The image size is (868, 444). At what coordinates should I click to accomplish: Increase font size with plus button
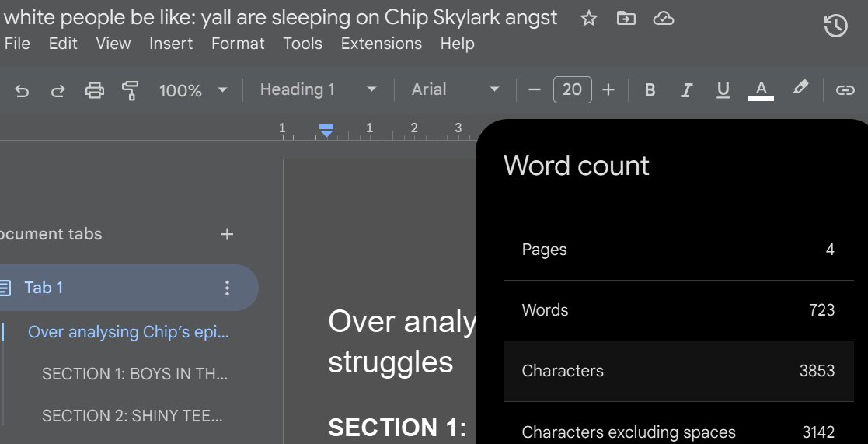608,89
